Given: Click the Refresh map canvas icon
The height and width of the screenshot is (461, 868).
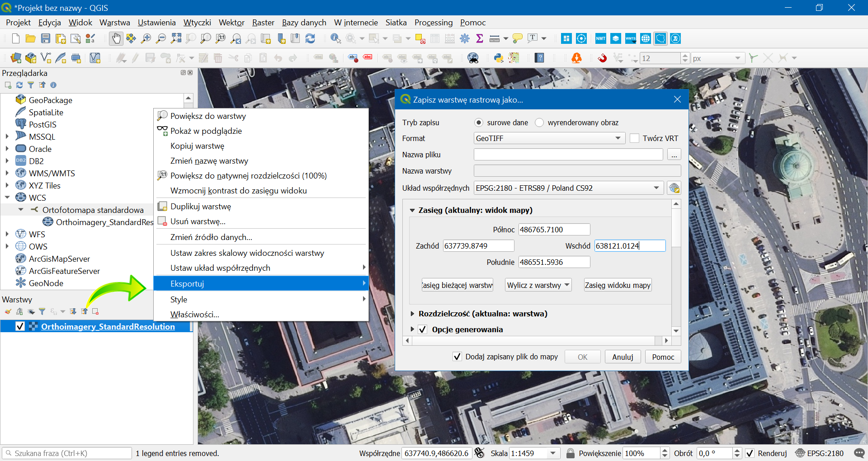Looking at the screenshot, I should point(310,39).
